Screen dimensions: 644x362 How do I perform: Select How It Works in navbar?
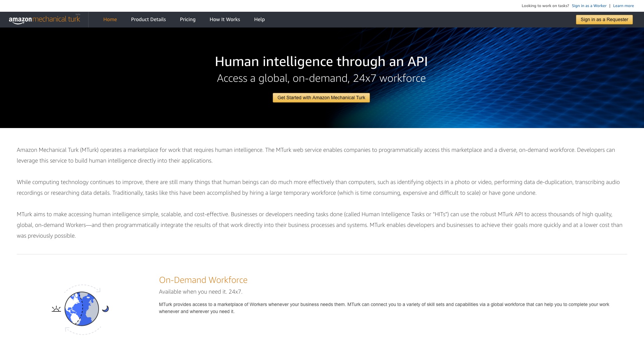(225, 19)
